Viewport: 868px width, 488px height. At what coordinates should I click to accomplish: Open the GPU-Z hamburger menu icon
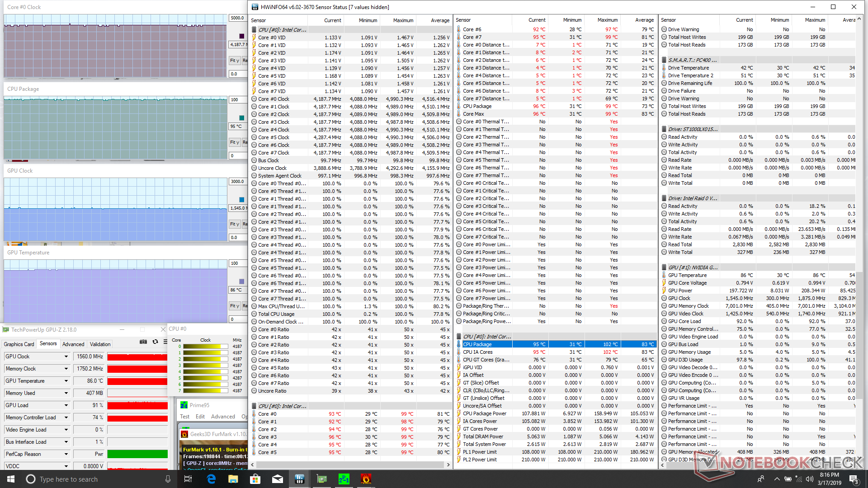(x=165, y=342)
